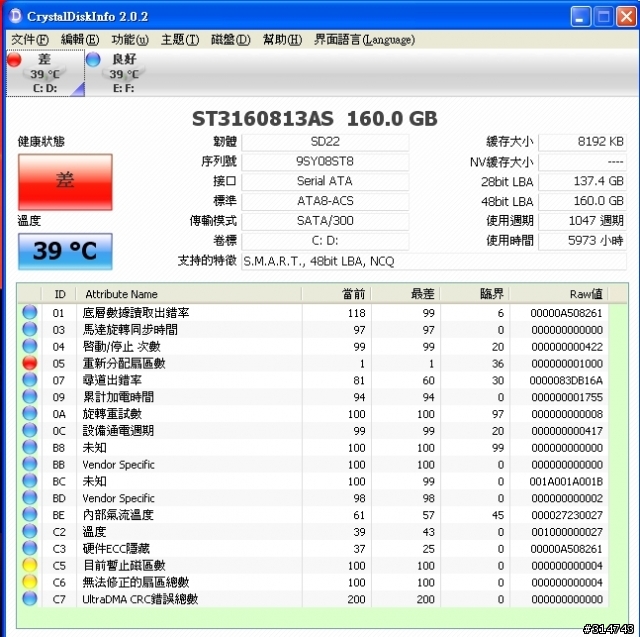Select the 內部氣流溫度 attribute row

pos(313,515)
